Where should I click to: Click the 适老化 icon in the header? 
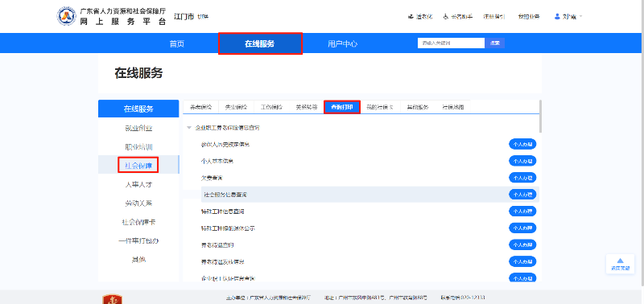(x=410, y=17)
